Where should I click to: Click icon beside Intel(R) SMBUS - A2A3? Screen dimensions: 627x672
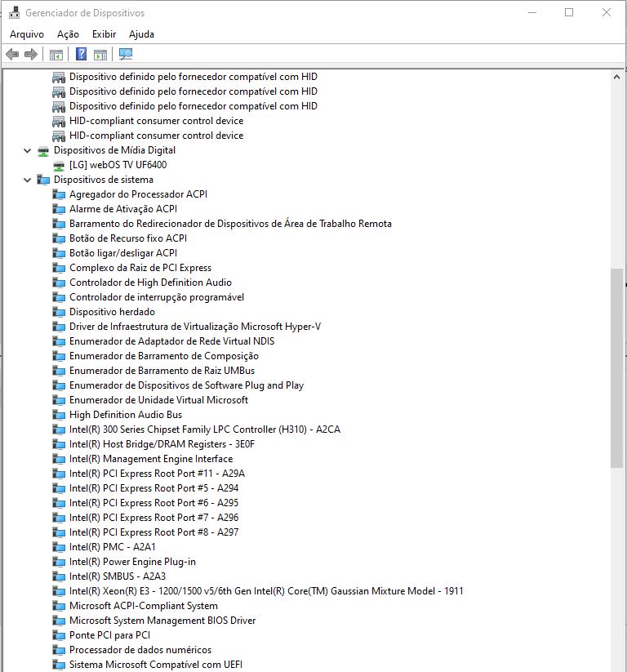tap(59, 576)
